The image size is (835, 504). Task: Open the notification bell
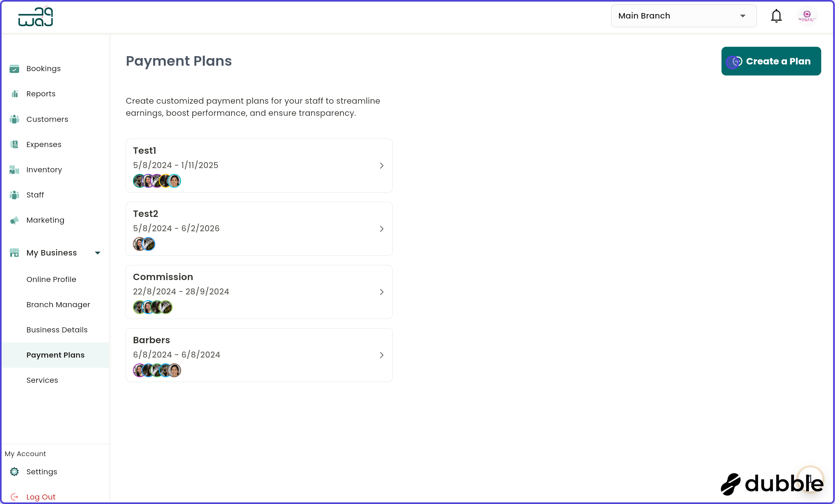[776, 16]
